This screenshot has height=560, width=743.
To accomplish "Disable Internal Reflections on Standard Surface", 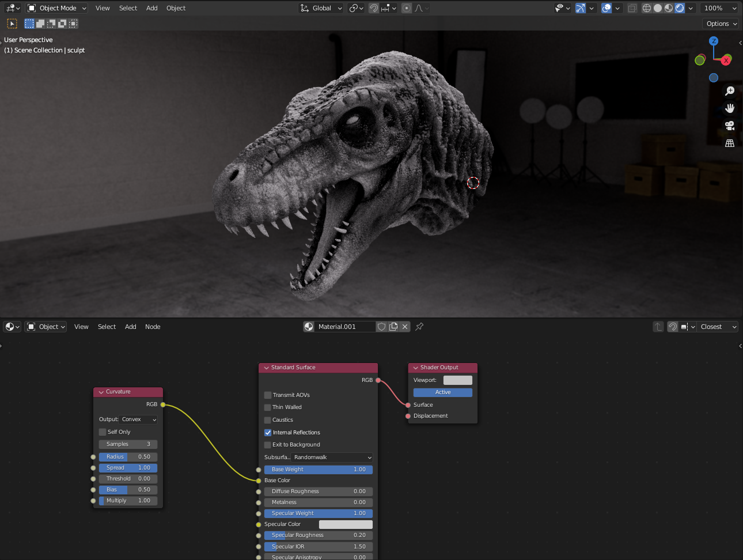I will click(x=267, y=432).
